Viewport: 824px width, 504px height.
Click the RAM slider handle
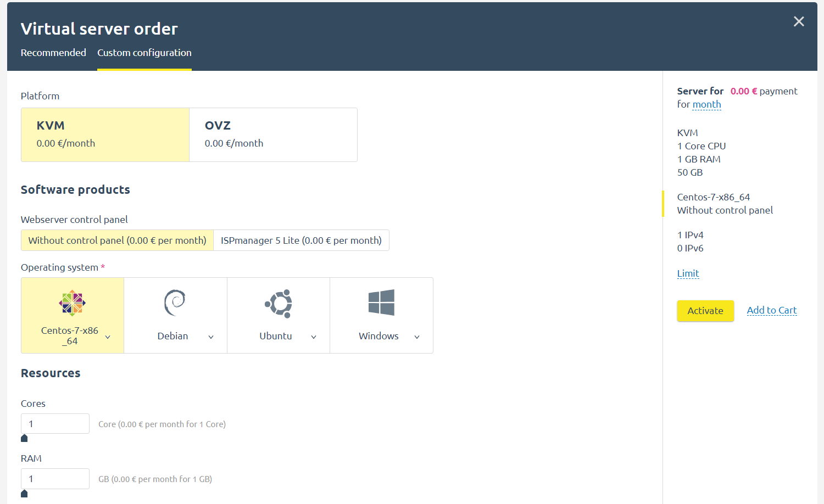point(24,493)
